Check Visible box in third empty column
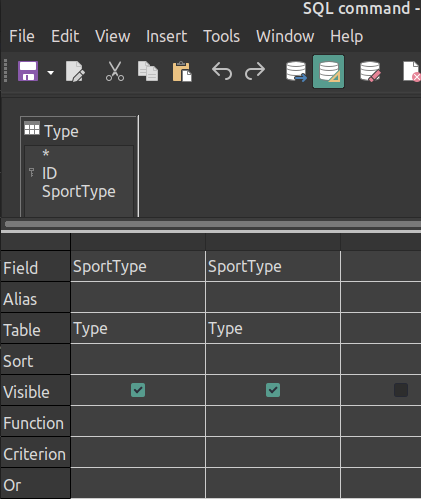 [x=401, y=390]
